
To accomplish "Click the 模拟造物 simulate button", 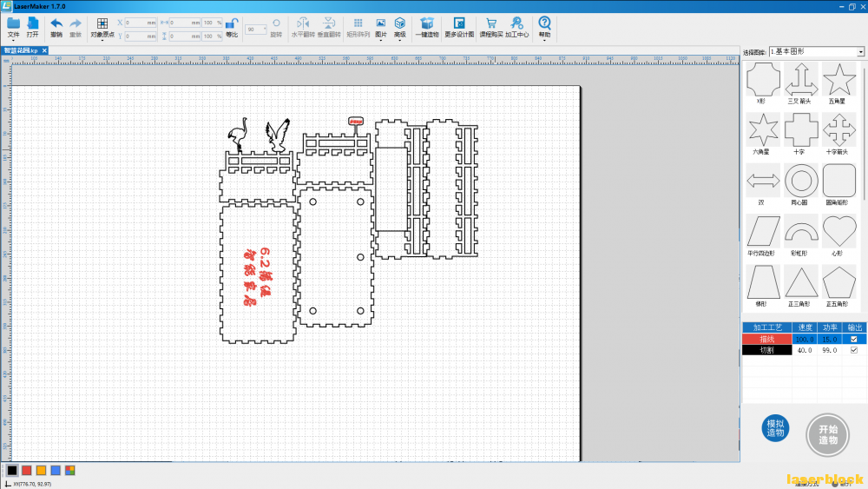I will (x=775, y=428).
